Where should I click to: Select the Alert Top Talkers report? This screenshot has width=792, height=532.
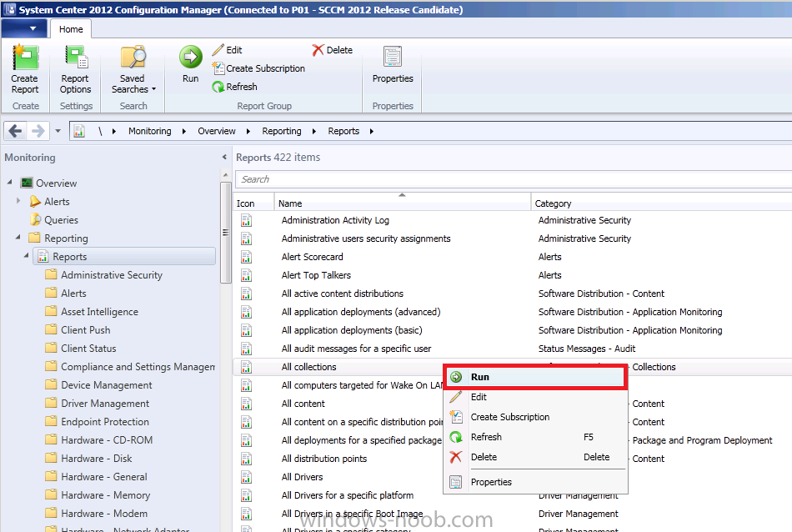[x=316, y=275]
